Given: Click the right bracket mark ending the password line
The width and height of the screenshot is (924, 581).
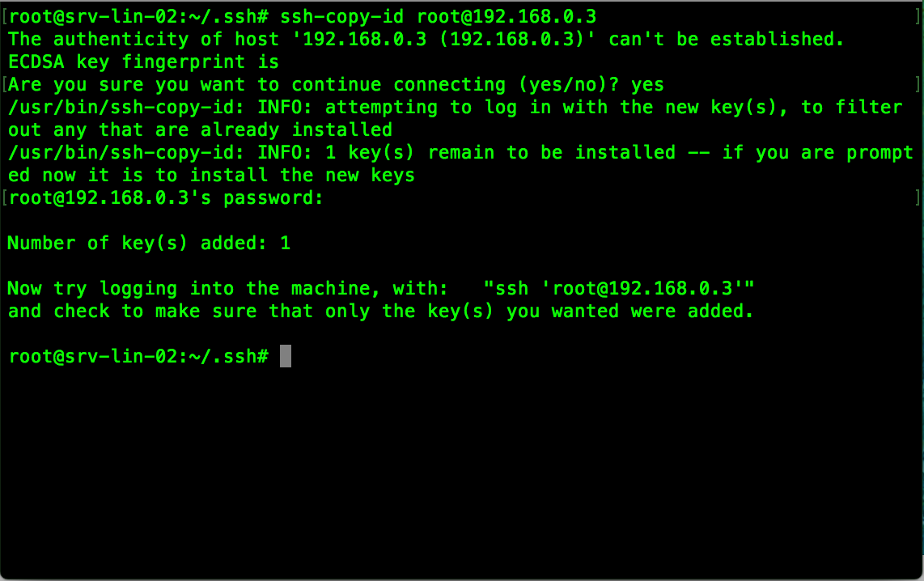Looking at the screenshot, I should [918, 197].
